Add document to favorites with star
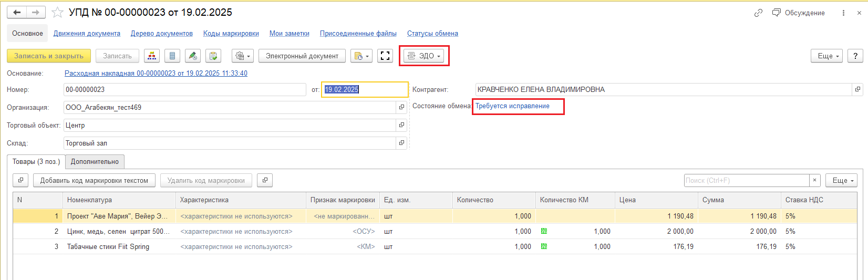868x280 pixels. [57, 12]
